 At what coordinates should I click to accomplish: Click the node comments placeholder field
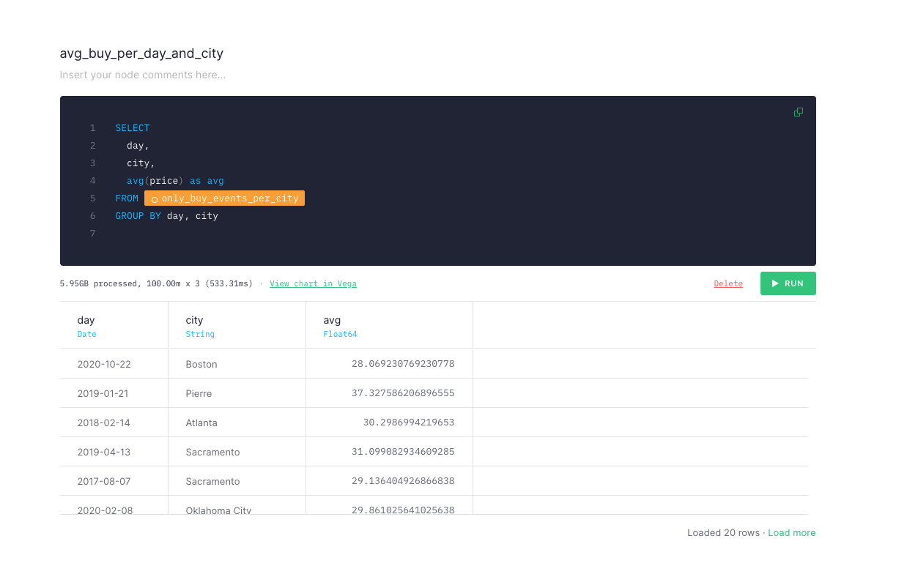pos(143,75)
